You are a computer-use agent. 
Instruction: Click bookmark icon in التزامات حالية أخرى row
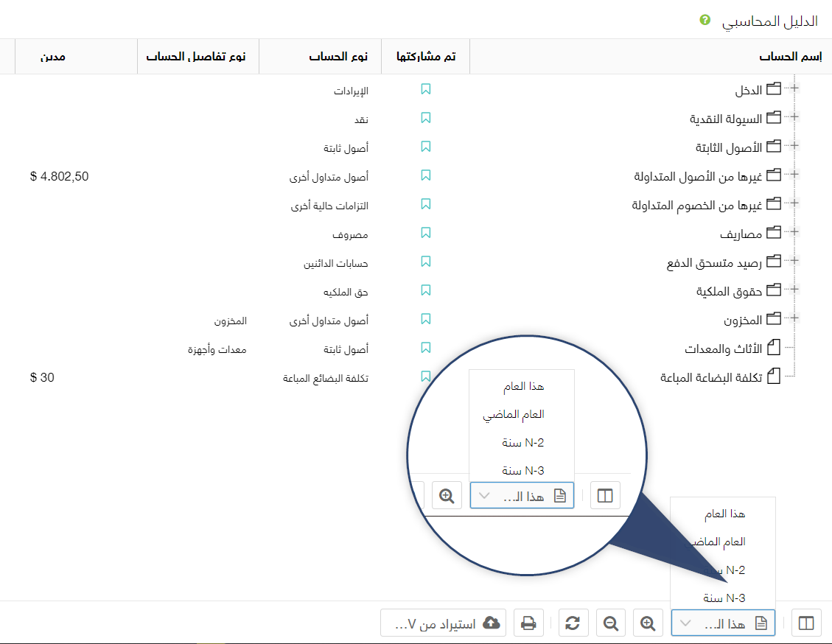coord(425,203)
